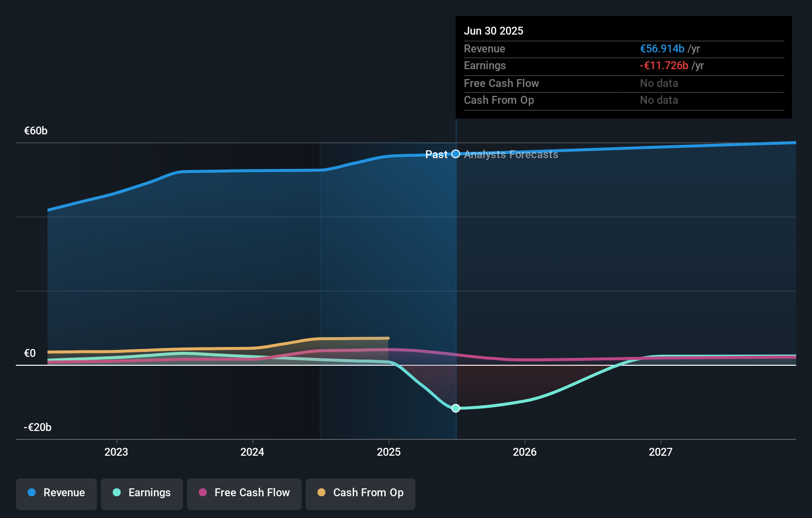This screenshot has width=812, height=518.
Task: Click the €60b y-axis label
Action: tap(36, 131)
